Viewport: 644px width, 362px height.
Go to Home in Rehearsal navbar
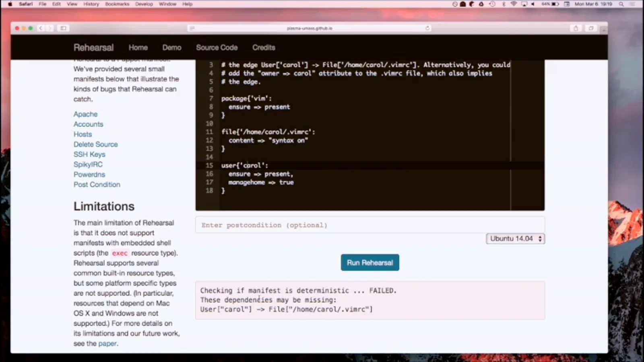[138, 47]
